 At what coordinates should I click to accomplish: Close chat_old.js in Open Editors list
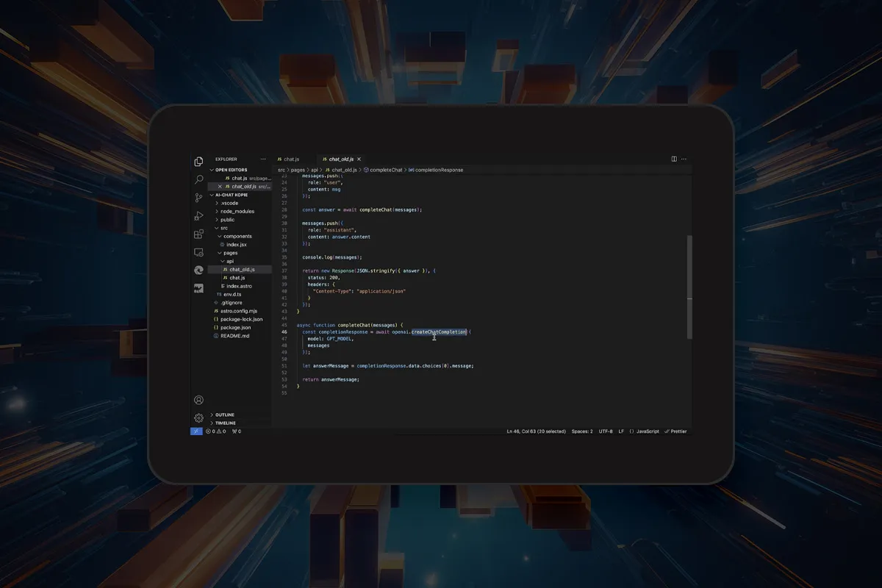220,187
